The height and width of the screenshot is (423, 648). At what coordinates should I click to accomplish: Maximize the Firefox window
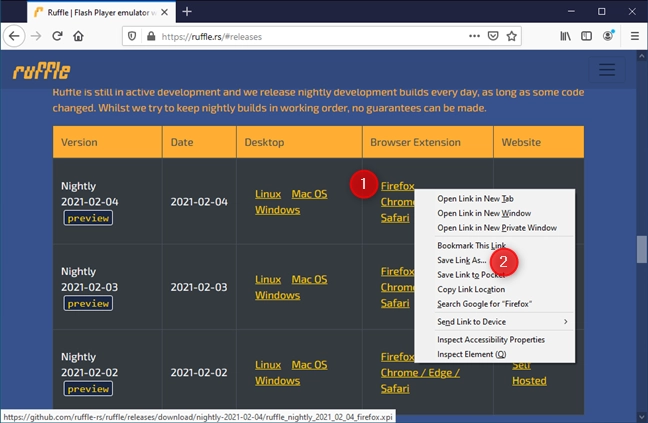[x=602, y=12]
